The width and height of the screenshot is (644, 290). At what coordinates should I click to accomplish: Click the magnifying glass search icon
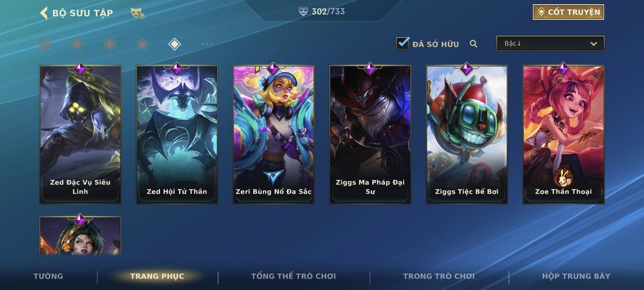[473, 44]
